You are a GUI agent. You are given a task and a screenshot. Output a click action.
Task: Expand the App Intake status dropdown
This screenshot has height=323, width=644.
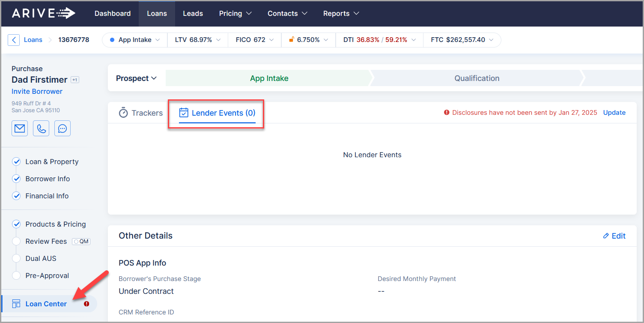click(x=135, y=40)
